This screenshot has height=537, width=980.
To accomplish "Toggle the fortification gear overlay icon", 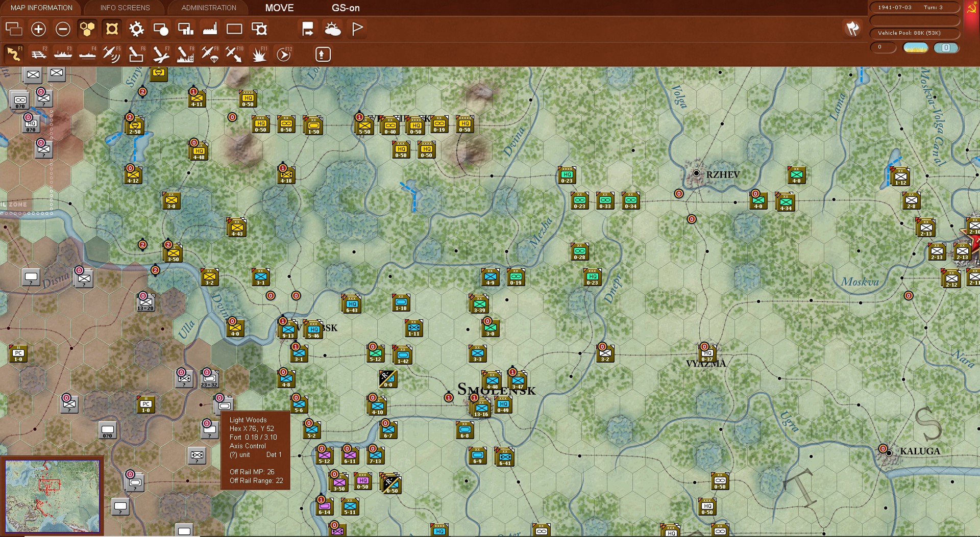I will tap(136, 29).
